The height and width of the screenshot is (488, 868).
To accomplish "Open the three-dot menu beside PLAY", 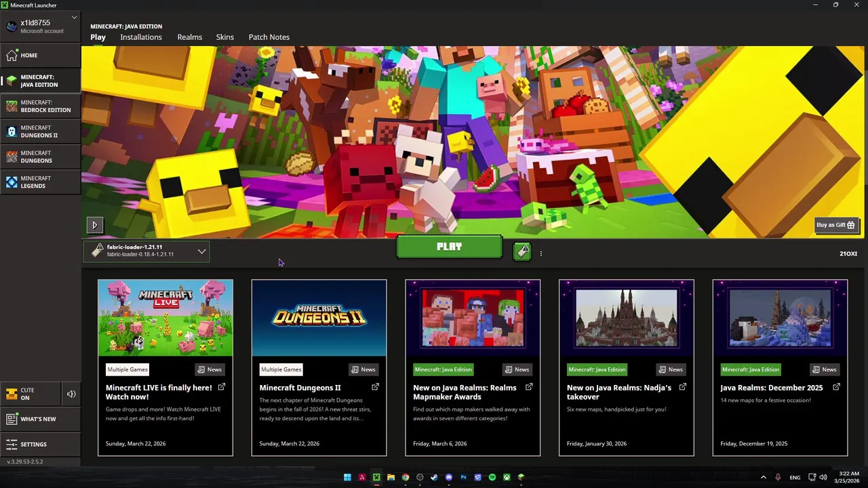I will pos(540,253).
